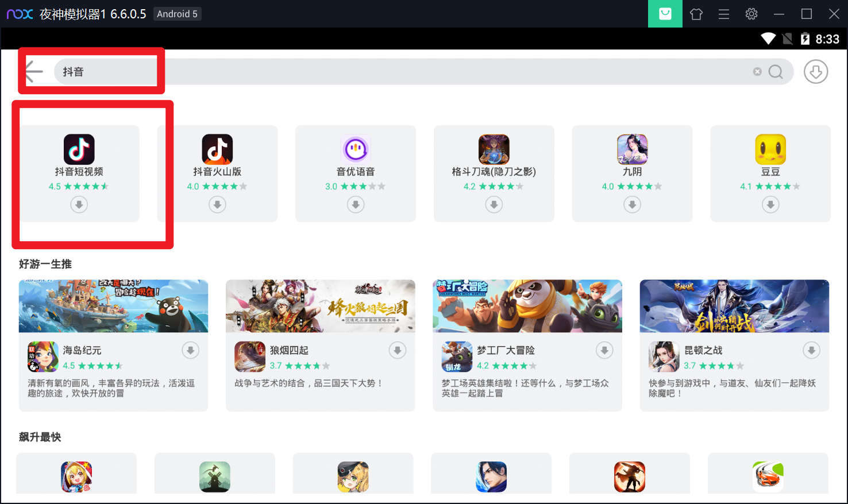848x504 pixels.
Task: Click the Android 5 version label
Action: (178, 14)
